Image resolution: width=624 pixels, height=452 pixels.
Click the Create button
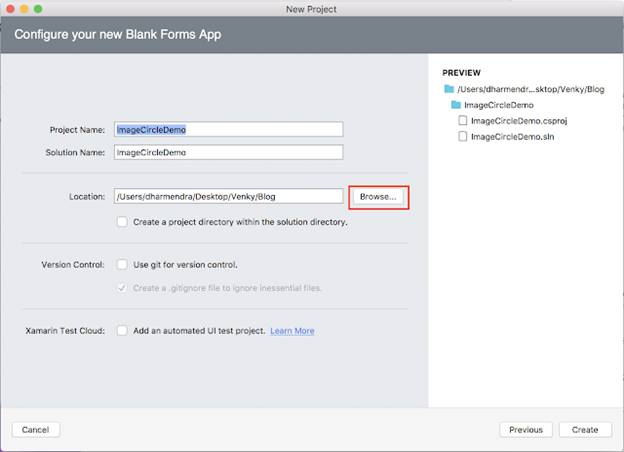coord(585,430)
